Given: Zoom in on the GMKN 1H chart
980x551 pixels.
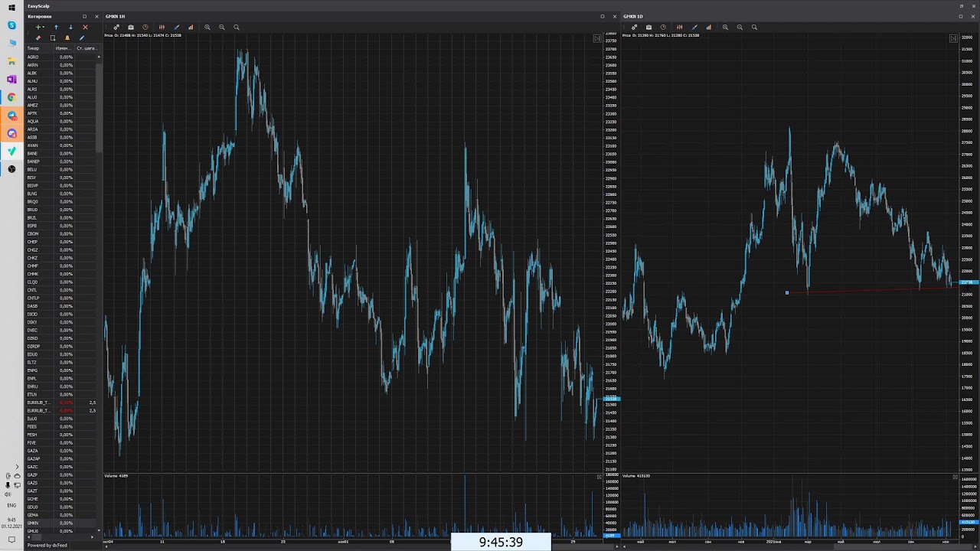Looking at the screenshot, I should (207, 28).
